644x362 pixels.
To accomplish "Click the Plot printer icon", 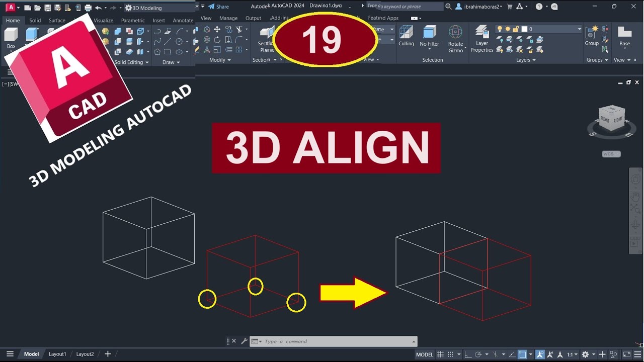I will tap(88, 8).
